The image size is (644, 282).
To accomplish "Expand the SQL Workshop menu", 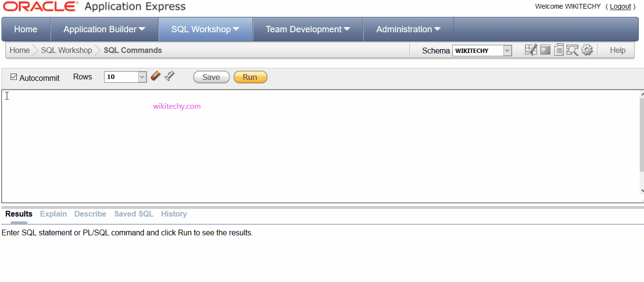I will click(x=205, y=29).
